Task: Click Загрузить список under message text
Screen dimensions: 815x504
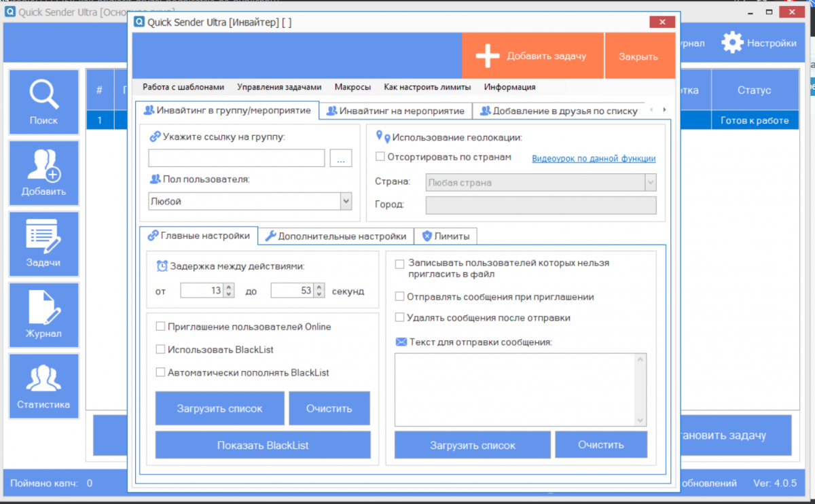Action: (473, 445)
